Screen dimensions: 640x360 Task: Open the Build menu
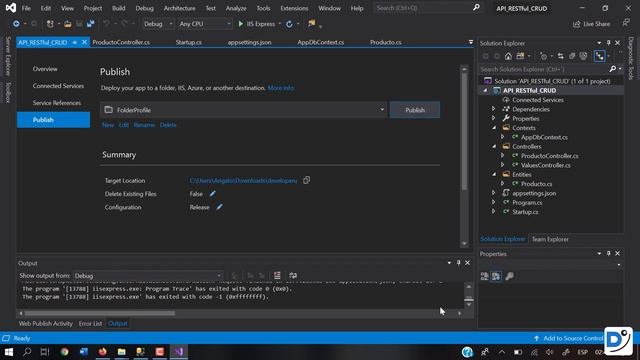point(119,8)
